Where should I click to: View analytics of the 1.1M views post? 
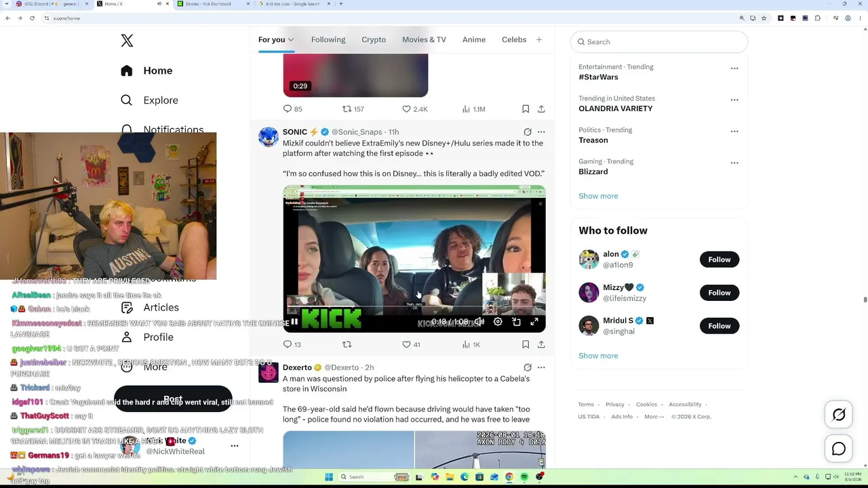pyautogui.click(x=473, y=108)
